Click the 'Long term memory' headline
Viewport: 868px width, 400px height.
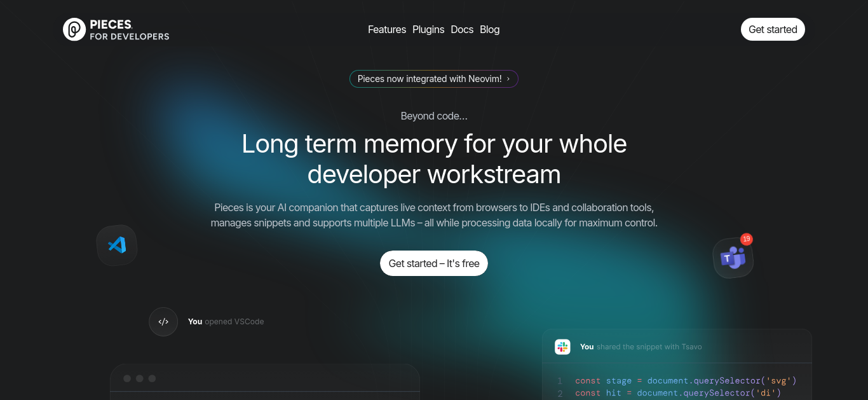click(x=434, y=159)
